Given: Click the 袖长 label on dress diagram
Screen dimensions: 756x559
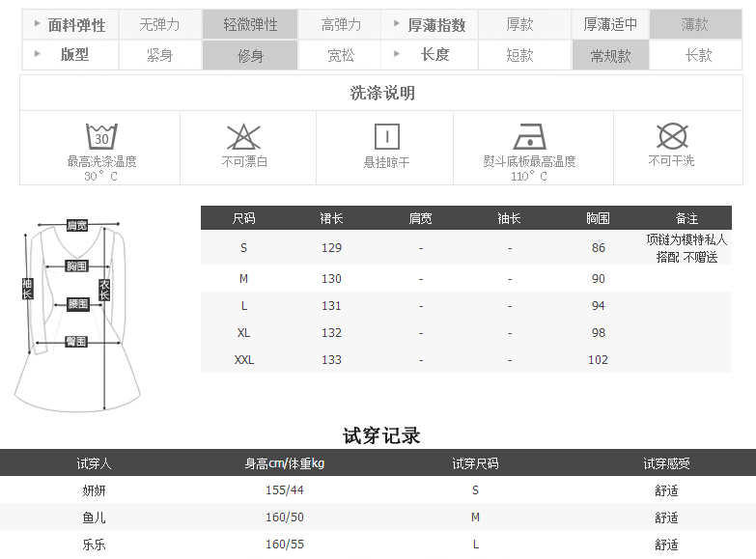Looking at the screenshot, I should (27, 289).
